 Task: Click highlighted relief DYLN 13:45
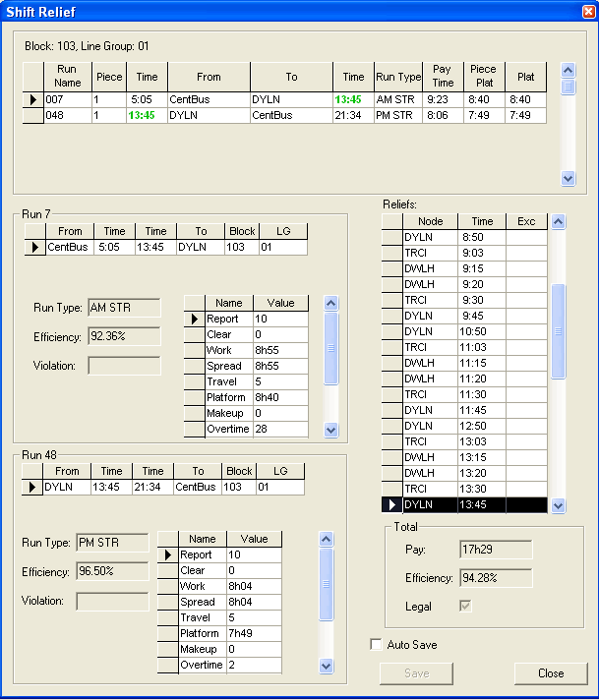coord(464,504)
